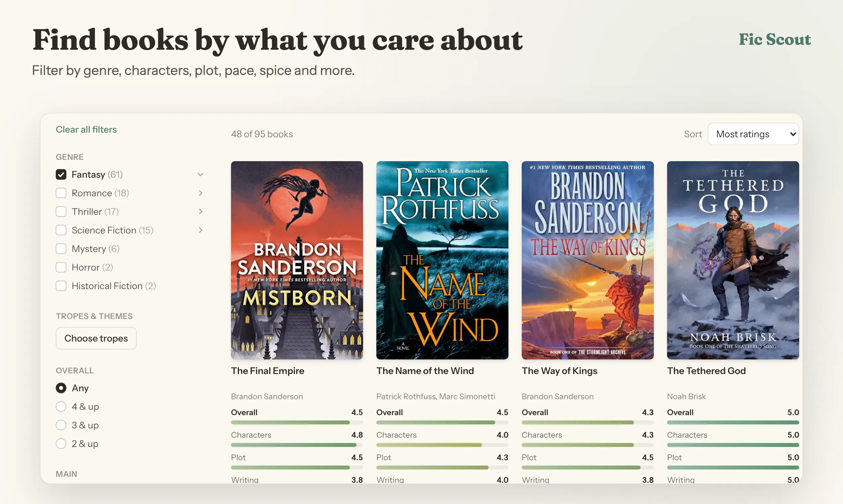Image resolution: width=843 pixels, height=504 pixels.
Task: Enable the Mystery genre checkbox
Action: tap(61, 249)
